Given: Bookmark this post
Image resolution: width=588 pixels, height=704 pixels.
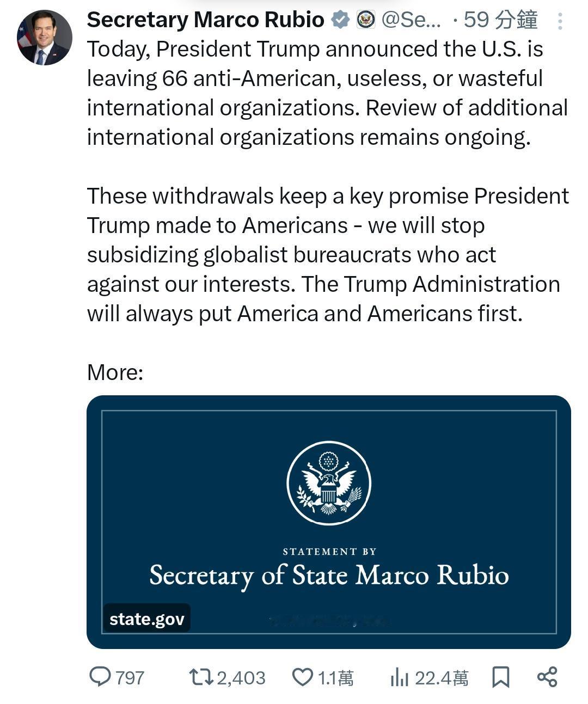Looking at the screenshot, I should click(x=501, y=677).
